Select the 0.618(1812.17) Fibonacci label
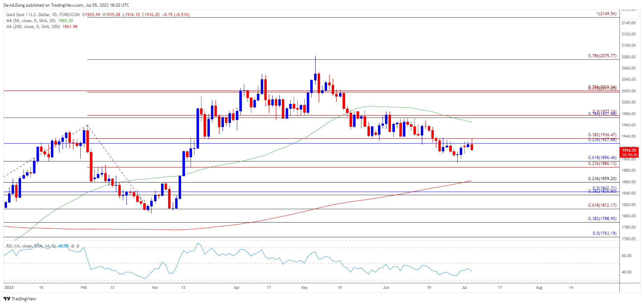This screenshot has height=305, width=644. pos(602,205)
